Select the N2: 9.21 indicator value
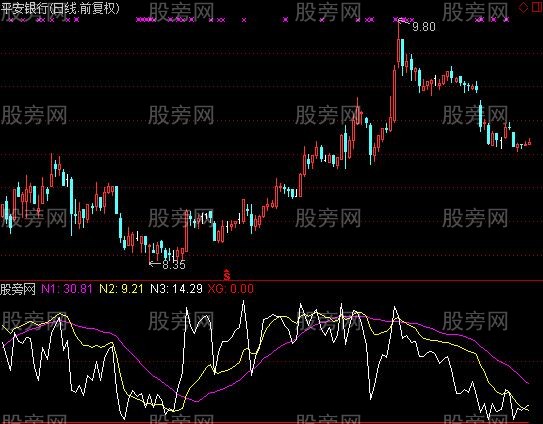Viewport: 543px width, 424px height. click(x=121, y=289)
